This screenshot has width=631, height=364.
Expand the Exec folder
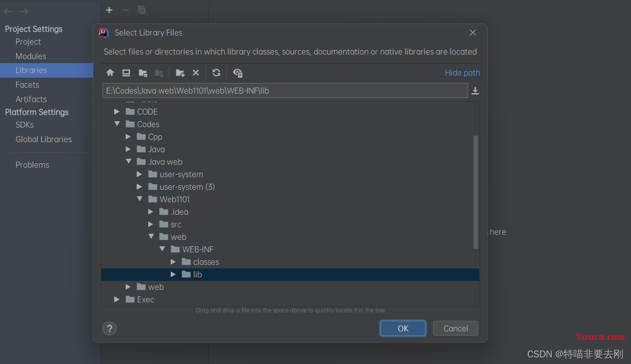coord(117,299)
